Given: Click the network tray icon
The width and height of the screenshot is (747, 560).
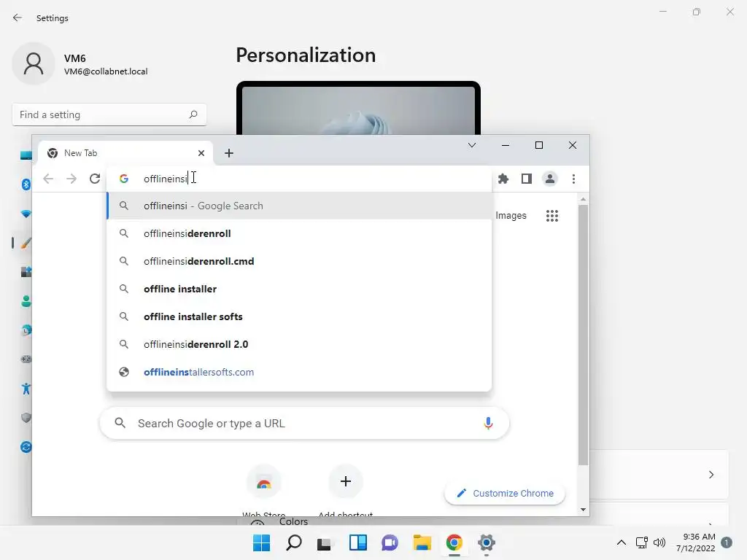Looking at the screenshot, I should [x=642, y=542].
